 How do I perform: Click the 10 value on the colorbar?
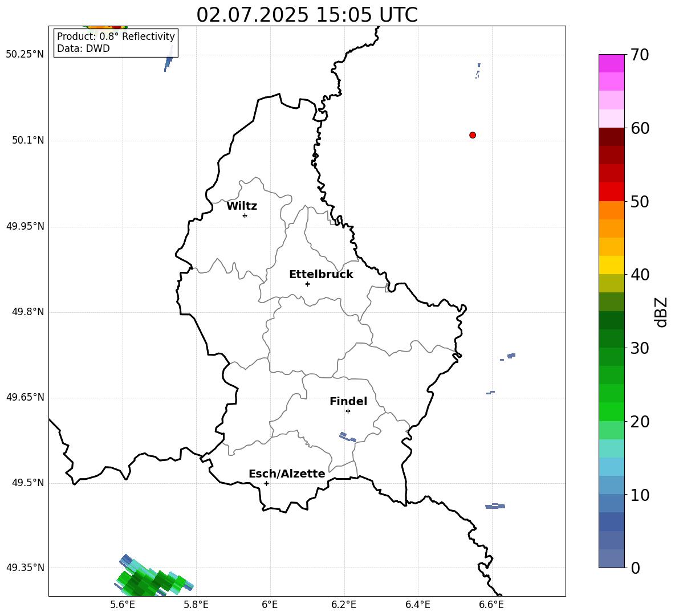click(640, 495)
